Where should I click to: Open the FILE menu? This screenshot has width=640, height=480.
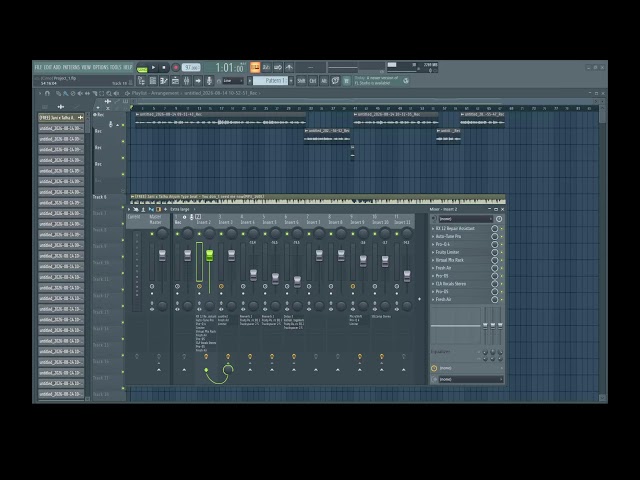pos(38,67)
